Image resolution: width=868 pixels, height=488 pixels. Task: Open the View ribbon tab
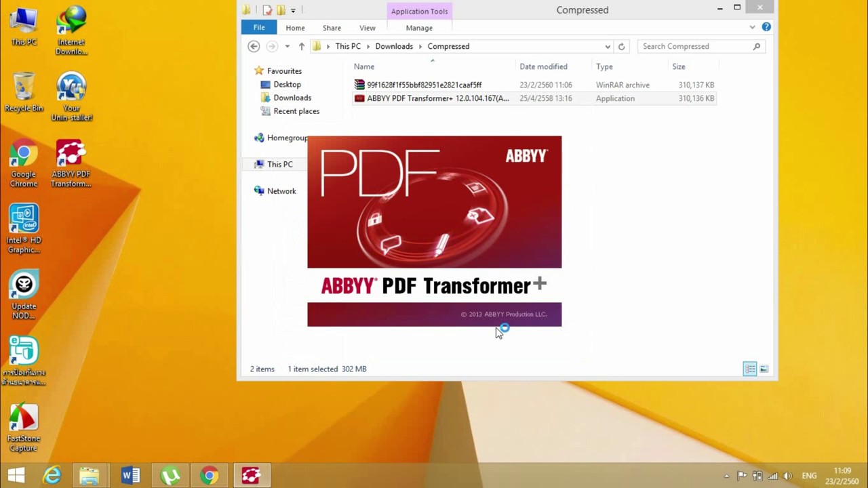point(368,28)
